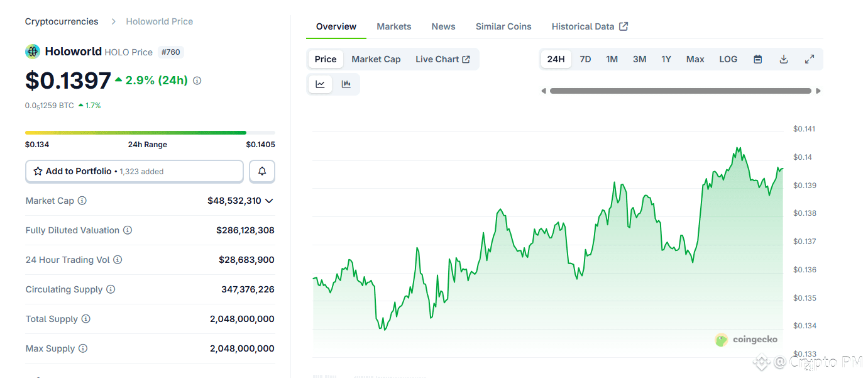This screenshot has height=378, width=868.
Task: Click the price alert bell icon
Action: point(262,171)
